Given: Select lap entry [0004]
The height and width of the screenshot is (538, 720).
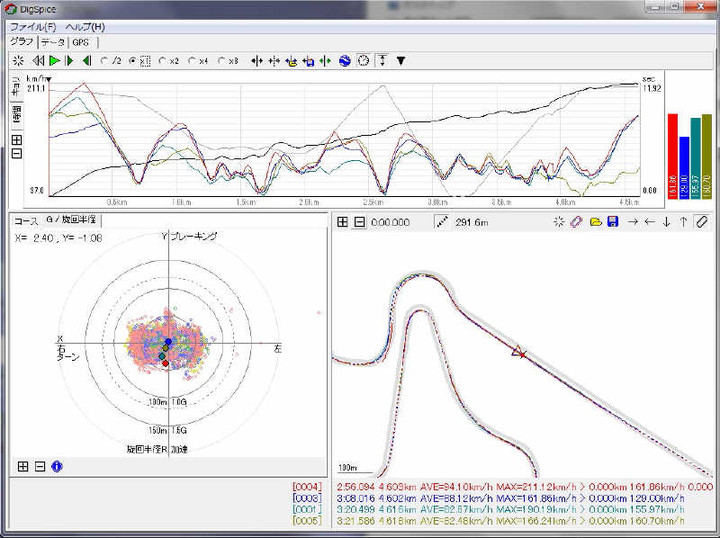Looking at the screenshot, I should (x=307, y=487).
